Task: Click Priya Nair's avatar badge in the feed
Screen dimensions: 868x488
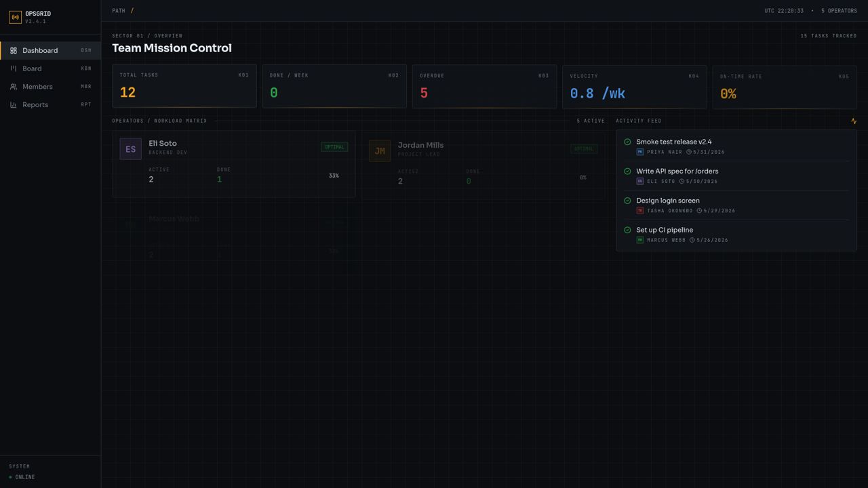Action: (x=639, y=152)
